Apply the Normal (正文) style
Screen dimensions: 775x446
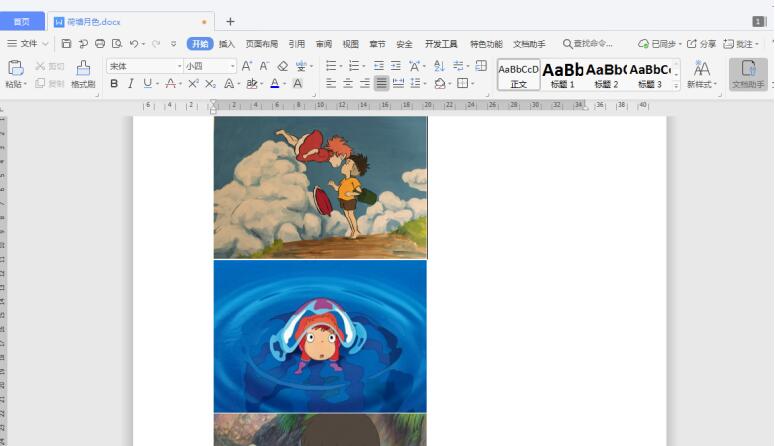tap(518, 75)
